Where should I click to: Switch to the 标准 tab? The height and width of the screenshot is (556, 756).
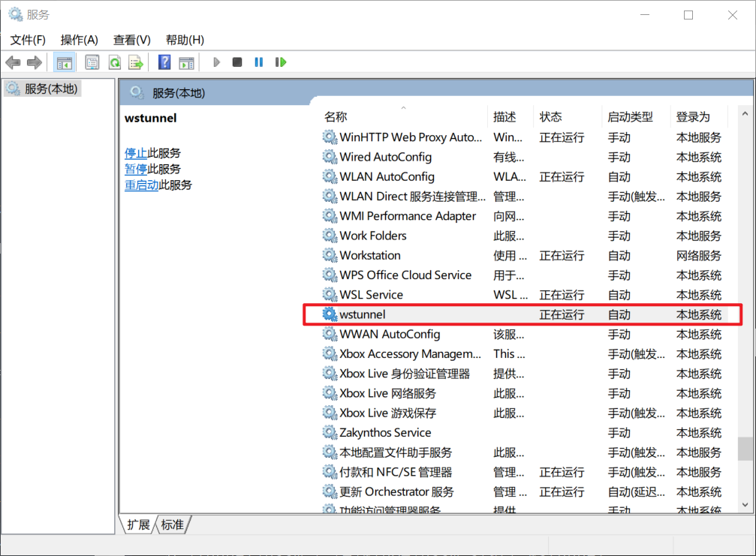click(173, 524)
